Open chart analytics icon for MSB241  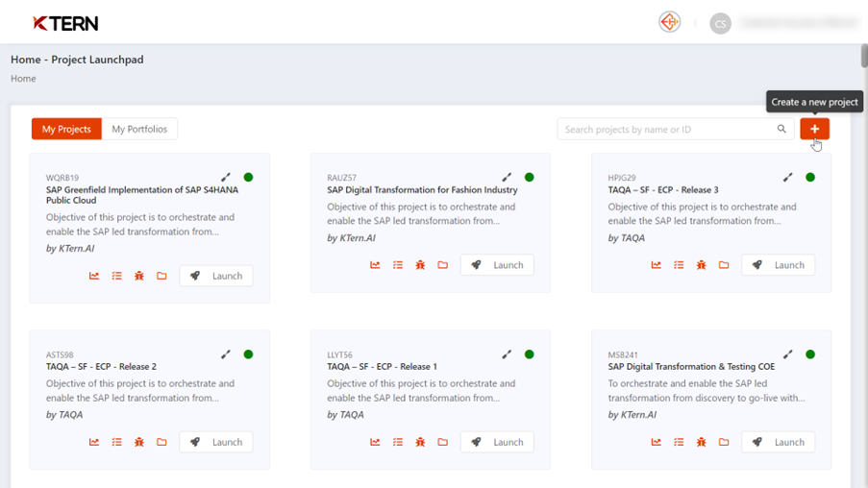(x=656, y=442)
